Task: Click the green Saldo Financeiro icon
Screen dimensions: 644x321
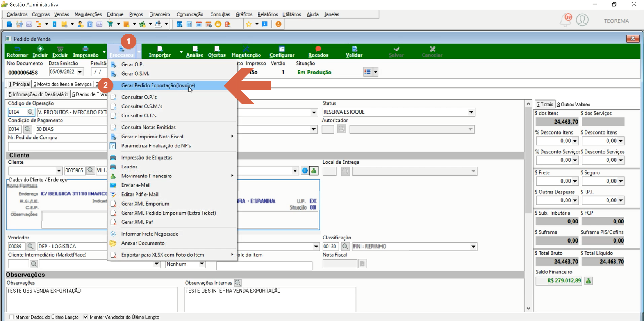Action: tap(589, 281)
